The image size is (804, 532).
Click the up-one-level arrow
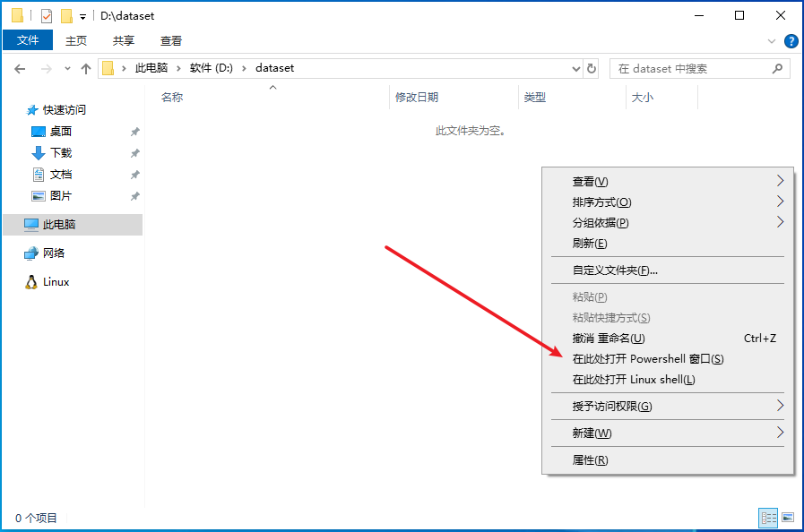tap(85, 68)
